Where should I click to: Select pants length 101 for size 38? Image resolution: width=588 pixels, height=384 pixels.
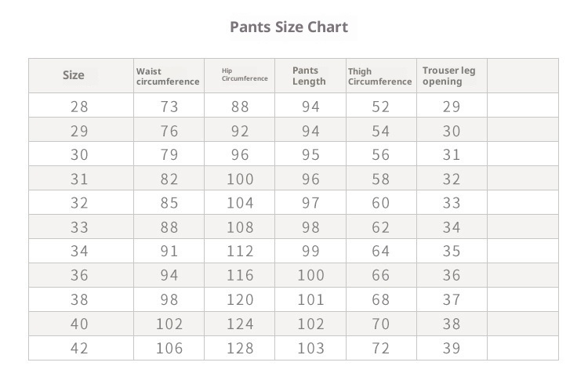pyautogui.click(x=310, y=299)
